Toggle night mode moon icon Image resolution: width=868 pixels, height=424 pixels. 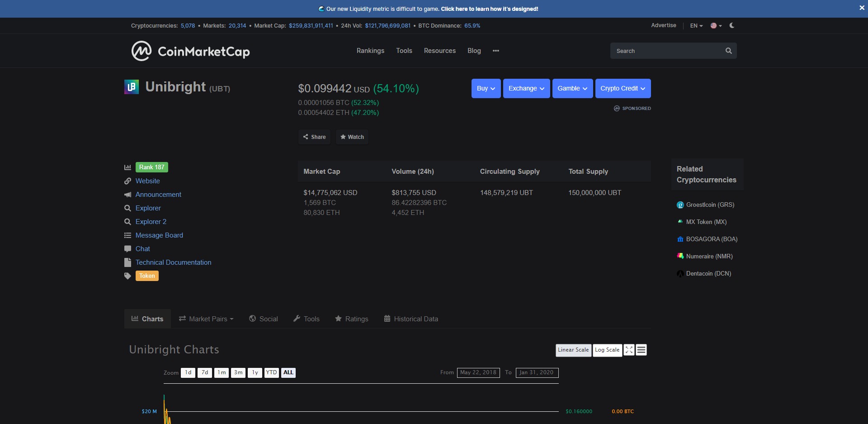(732, 25)
